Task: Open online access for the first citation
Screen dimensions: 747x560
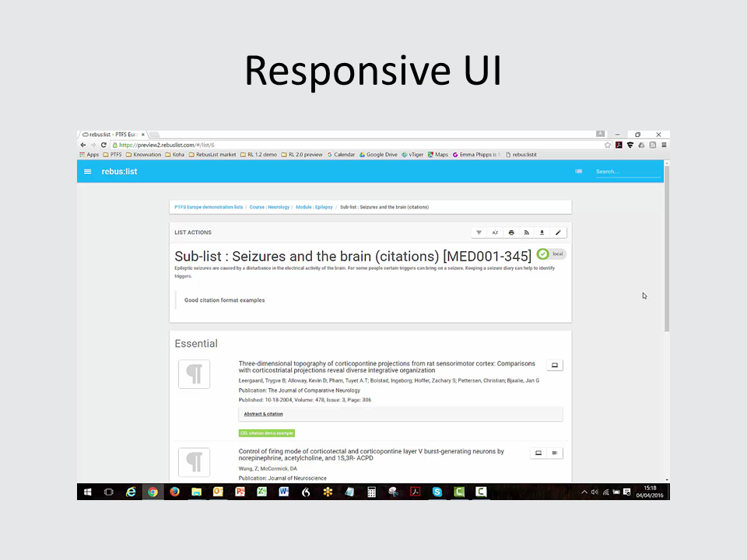Action: click(554, 365)
